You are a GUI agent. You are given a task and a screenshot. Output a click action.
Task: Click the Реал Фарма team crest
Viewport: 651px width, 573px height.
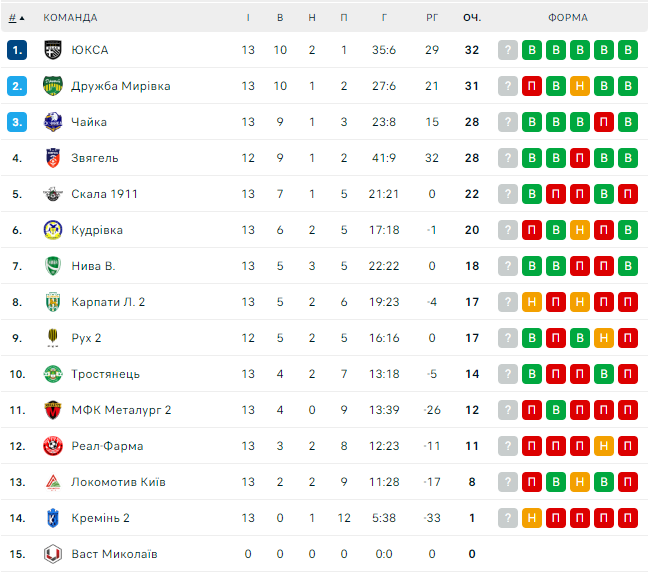[x=53, y=446]
